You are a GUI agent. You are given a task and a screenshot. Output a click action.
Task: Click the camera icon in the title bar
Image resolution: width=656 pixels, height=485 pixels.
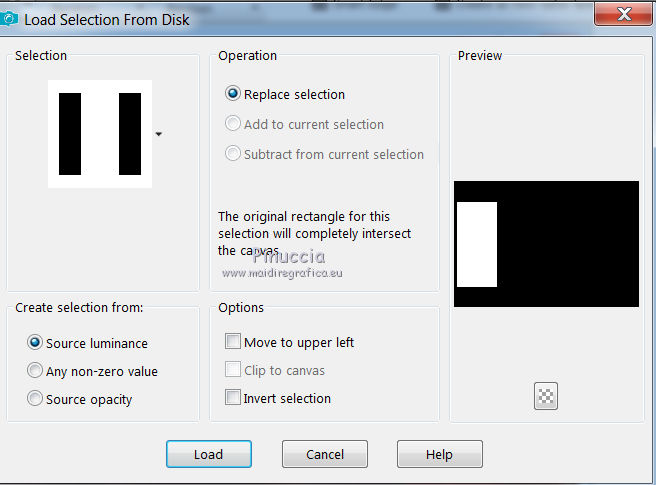pos(9,18)
